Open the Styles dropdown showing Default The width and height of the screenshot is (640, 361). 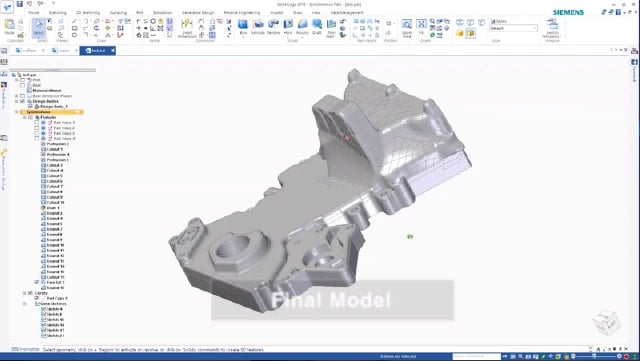pyautogui.click(x=513, y=29)
